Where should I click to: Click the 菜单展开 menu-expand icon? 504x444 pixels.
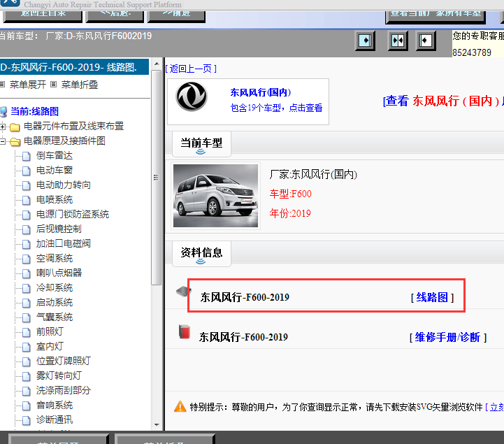[2, 85]
